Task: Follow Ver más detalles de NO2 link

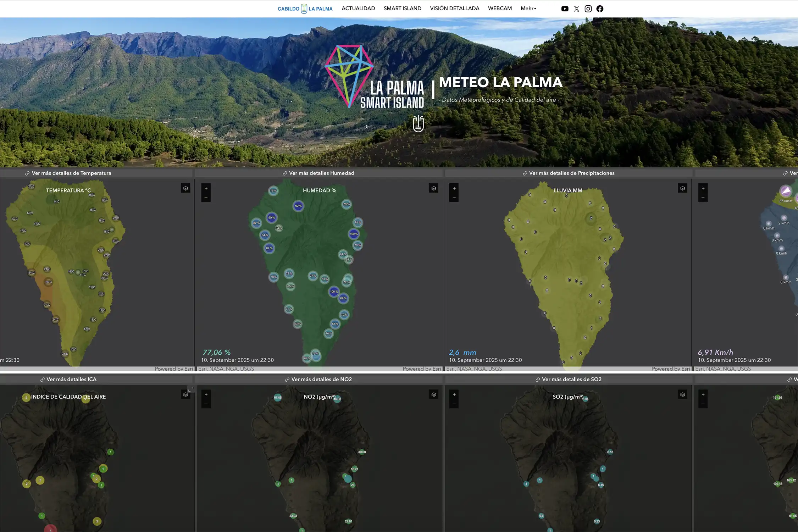Action: (321, 379)
